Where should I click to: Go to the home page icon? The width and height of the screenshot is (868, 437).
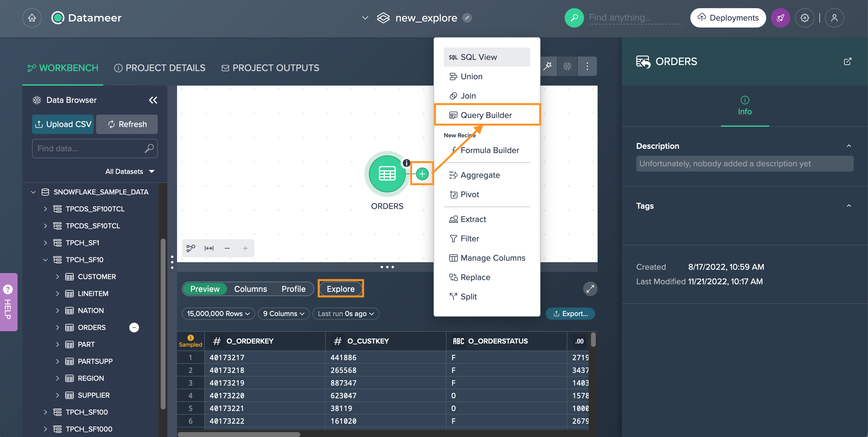coord(32,18)
